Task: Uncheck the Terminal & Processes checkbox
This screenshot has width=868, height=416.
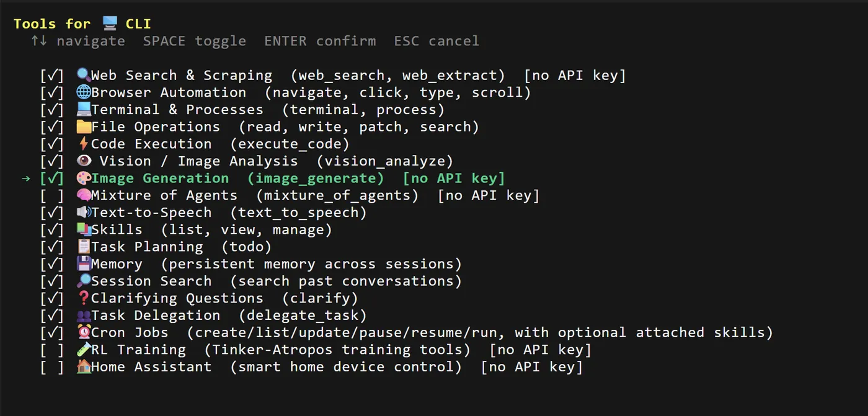Action: (x=52, y=110)
